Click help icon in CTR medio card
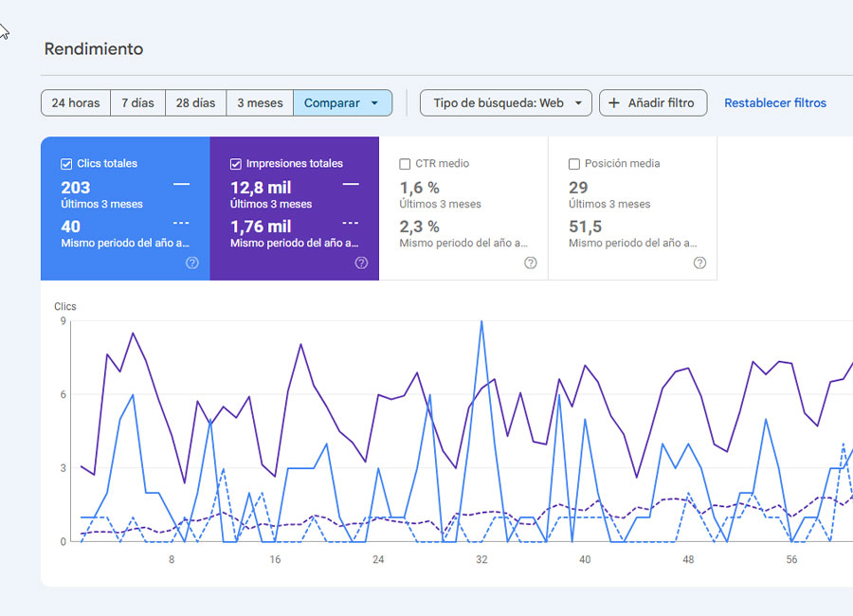This screenshot has width=853, height=616. click(531, 263)
